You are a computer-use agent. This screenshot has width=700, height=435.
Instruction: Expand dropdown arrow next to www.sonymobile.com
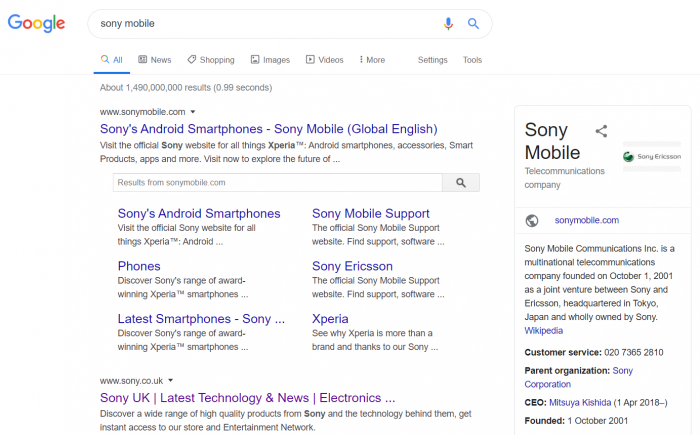click(193, 112)
